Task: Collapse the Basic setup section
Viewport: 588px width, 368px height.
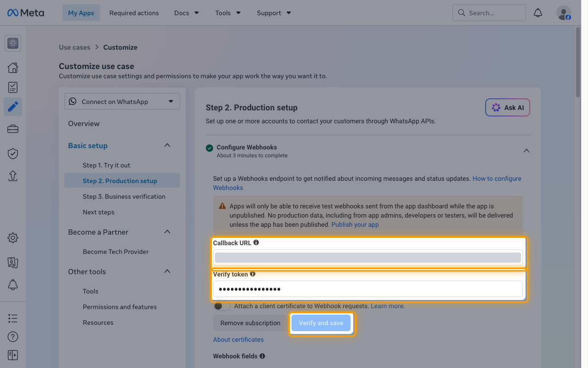Action: point(167,145)
